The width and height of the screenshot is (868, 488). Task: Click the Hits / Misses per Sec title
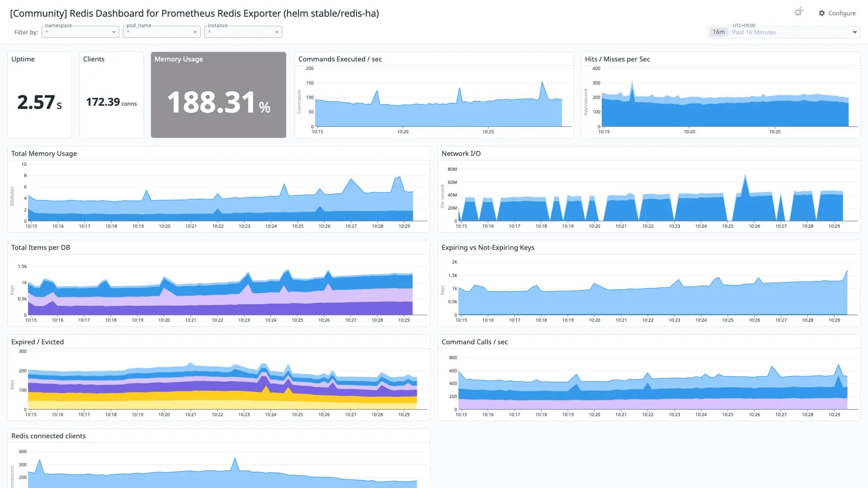[x=617, y=59]
